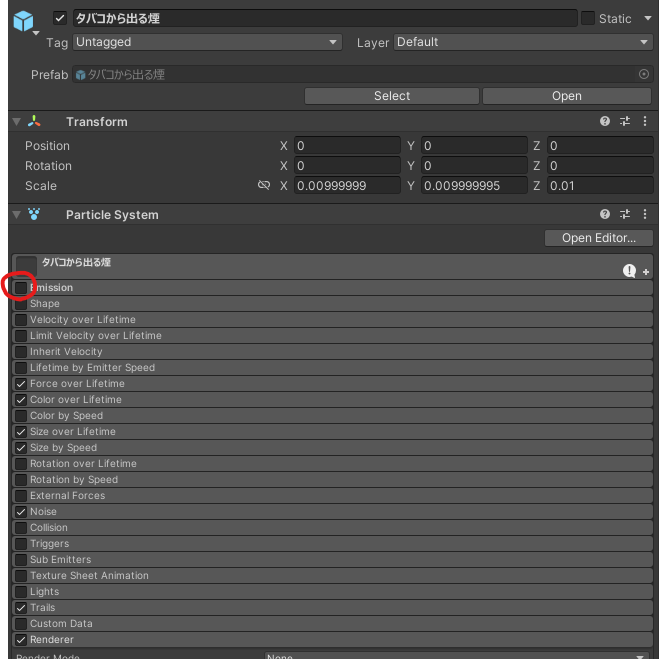The image size is (659, 659).
Task: Collapse the Transform component foldout
Action: pos(17,121)
